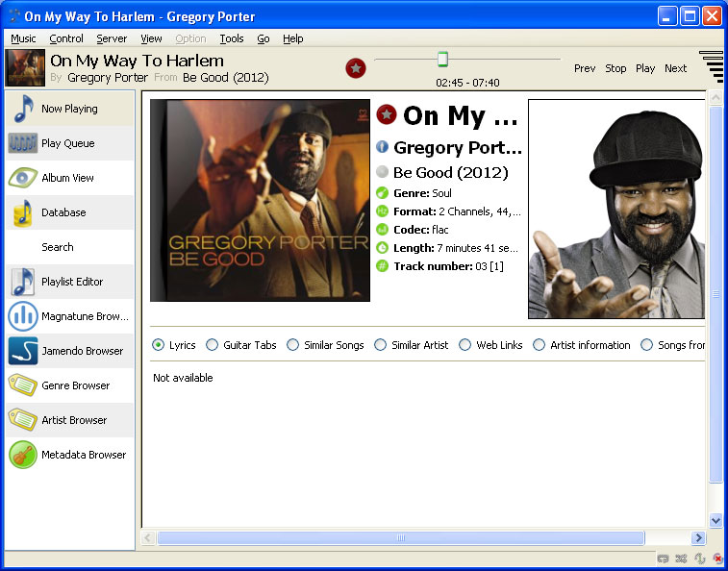Click the scroll left arrow
728x571 pixels.
point(148,537)
